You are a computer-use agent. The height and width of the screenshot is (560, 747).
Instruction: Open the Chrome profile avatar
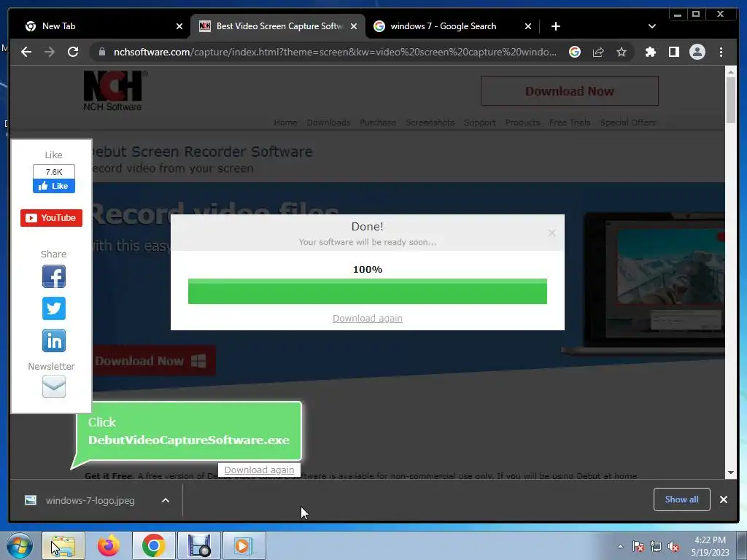click(697, 52)
